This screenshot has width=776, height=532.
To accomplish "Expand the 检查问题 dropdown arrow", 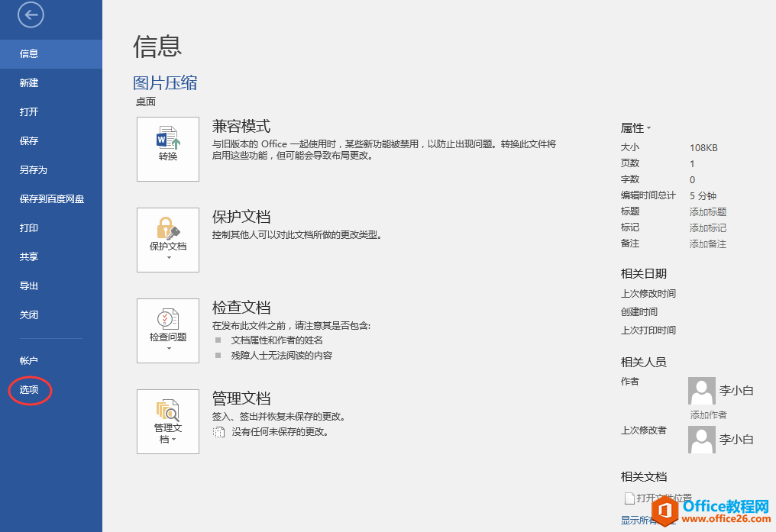I will 168,349.
